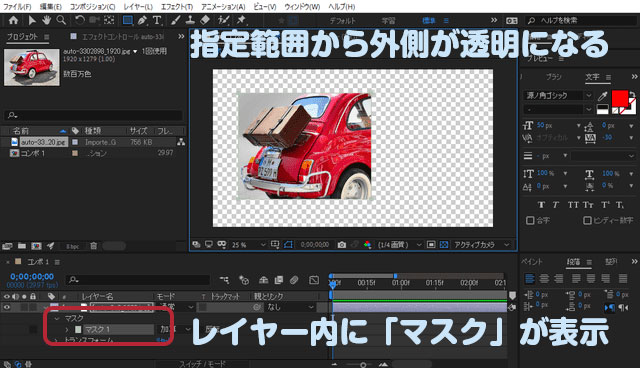Open the レイヤー(L) menu
Image resolution: width=640 pixels, height=368 pixels.
tap(138, 7)
